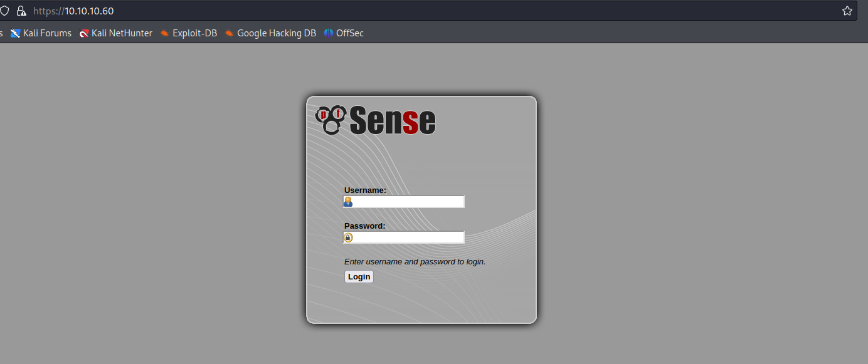
Task: Click the shield tracking protection icon
Action: pyautogui.click(x=4, y=11)
